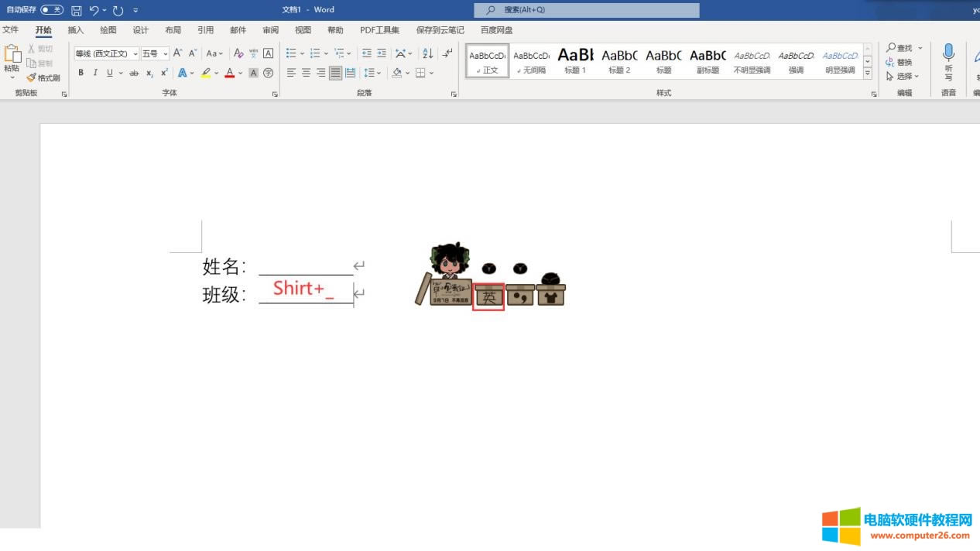980x551 pixels.
Task: Apply strikethrough formatting
Action: (x=134, y=73)
